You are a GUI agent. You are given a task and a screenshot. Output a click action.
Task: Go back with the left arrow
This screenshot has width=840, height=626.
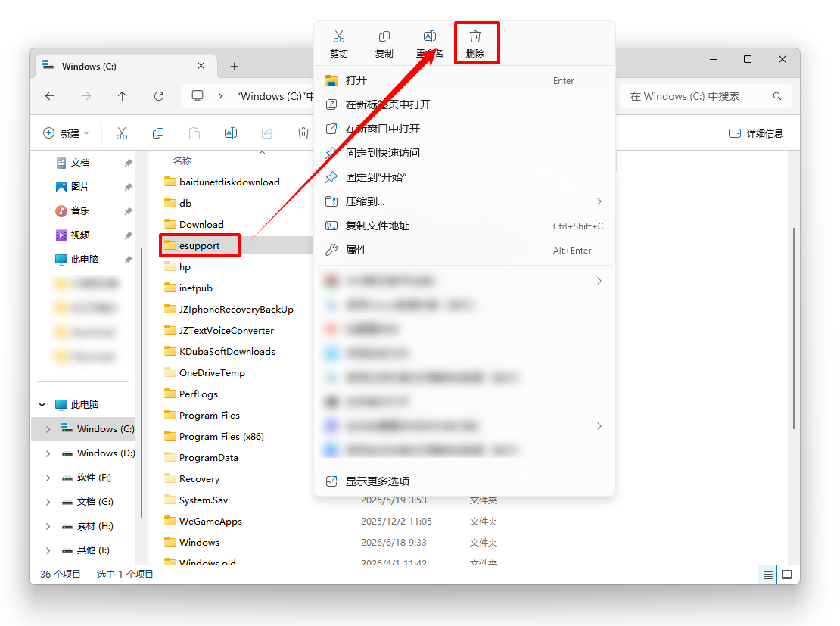[x=50, y=96]
